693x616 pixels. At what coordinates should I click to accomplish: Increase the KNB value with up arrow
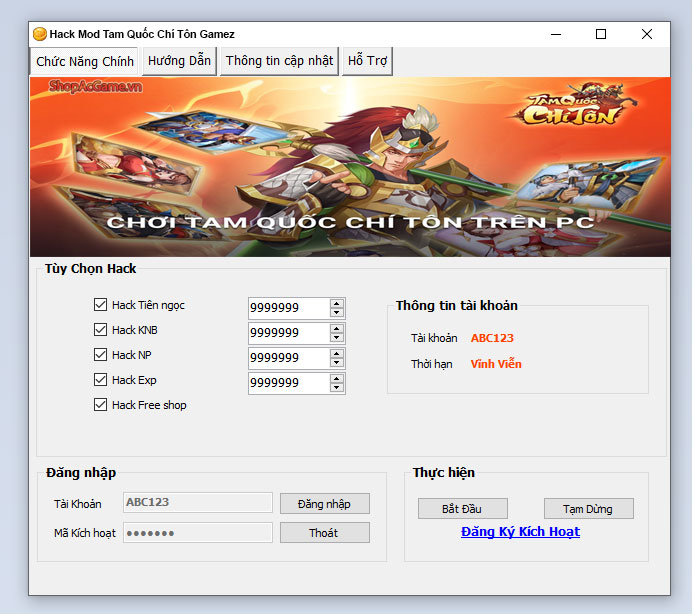pos(337,329)
